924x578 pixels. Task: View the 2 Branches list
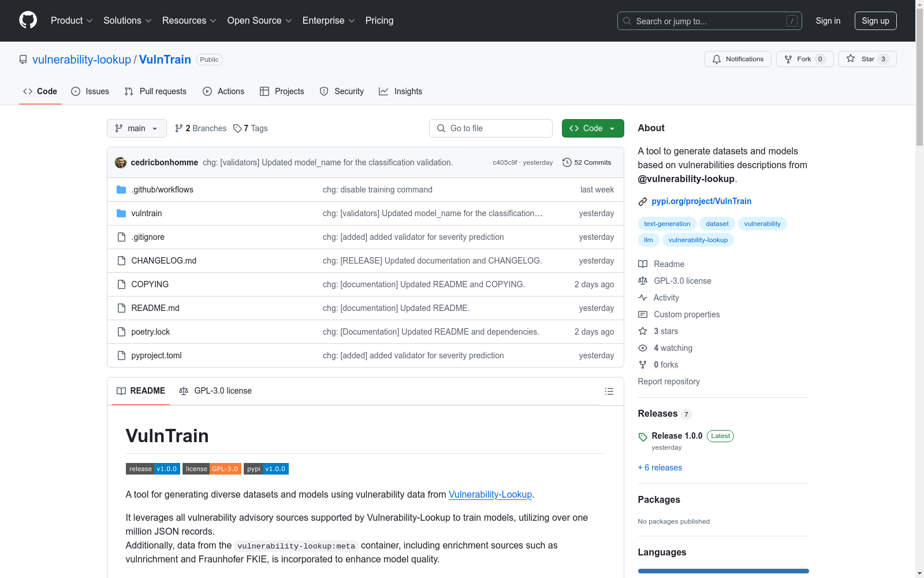tap(201, 128)
